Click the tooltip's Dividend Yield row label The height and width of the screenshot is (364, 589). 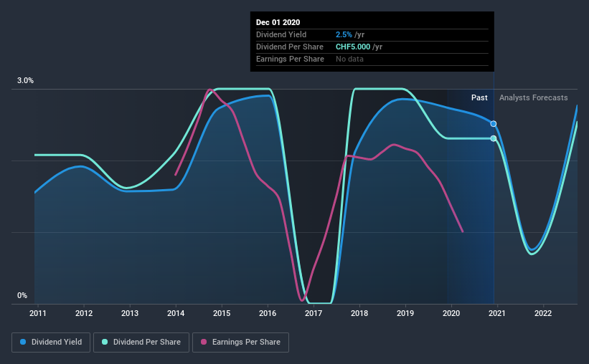281,34
